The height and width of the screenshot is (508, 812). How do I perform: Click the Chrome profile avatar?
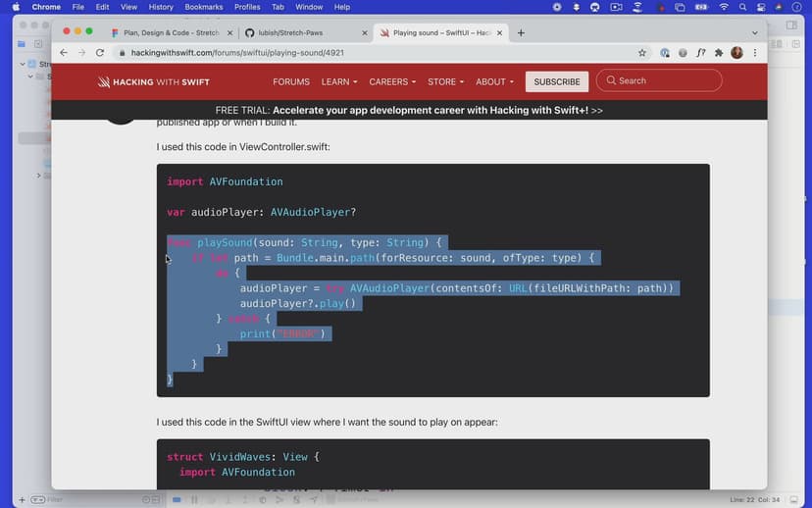(736, 53)
